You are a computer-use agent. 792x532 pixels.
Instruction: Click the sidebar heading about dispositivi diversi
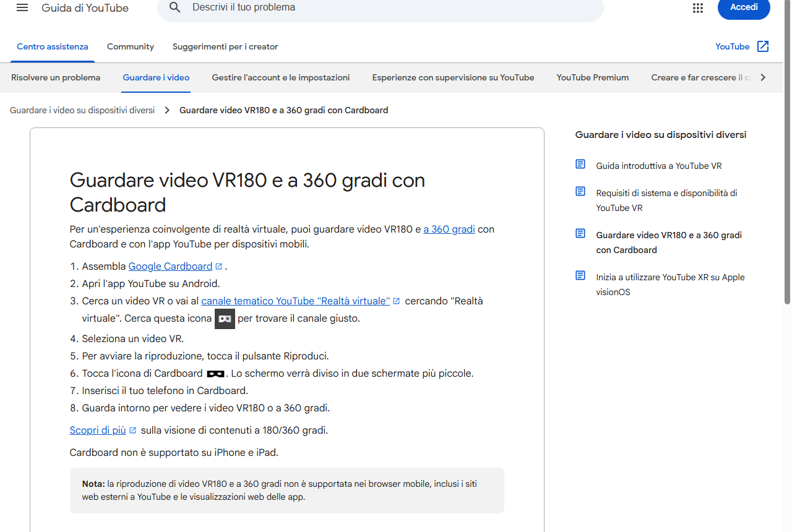coord(661,135)
